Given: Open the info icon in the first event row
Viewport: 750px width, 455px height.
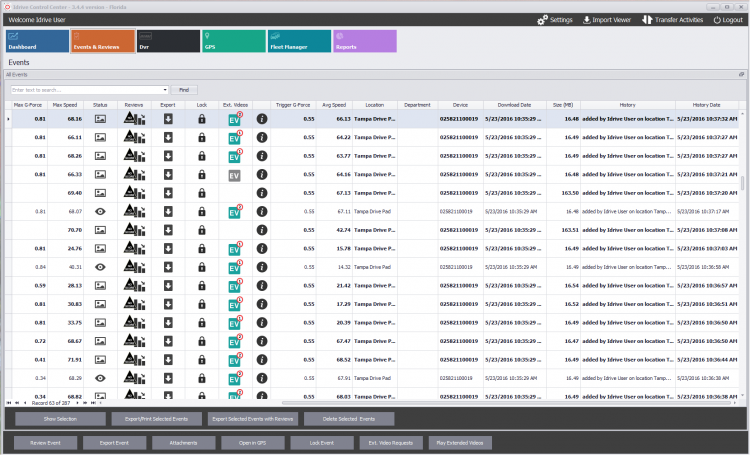Looking at the screenshot, I should coord(262,118).
